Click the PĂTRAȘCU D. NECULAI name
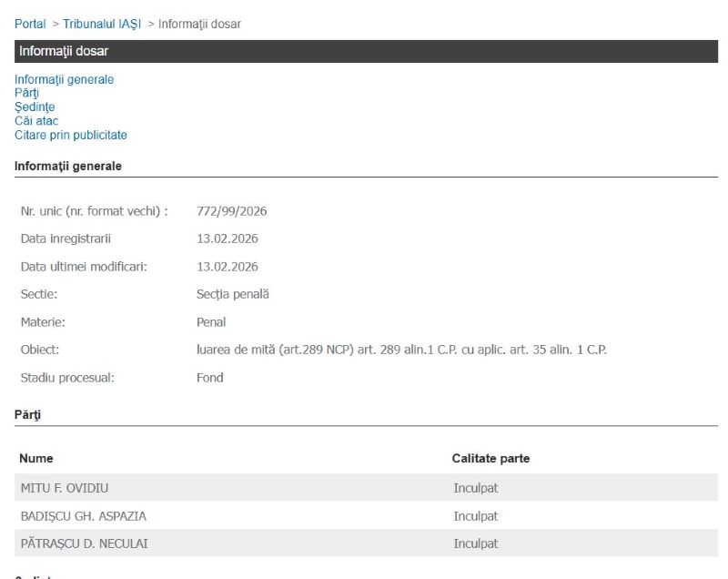This screenshot has height=579, width=728. coord(84,543)
